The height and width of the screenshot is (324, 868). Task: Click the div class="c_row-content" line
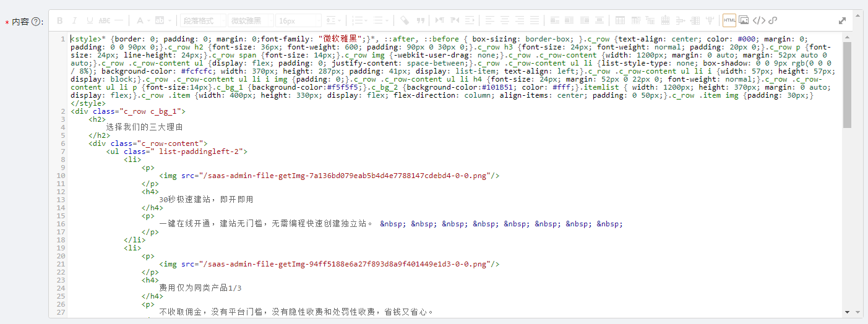148,143
